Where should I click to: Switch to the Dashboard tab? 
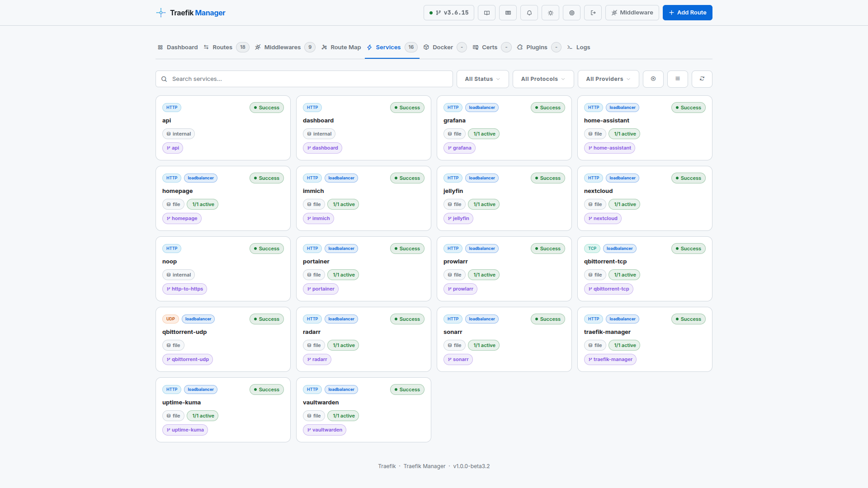click(x=178, y=47)
